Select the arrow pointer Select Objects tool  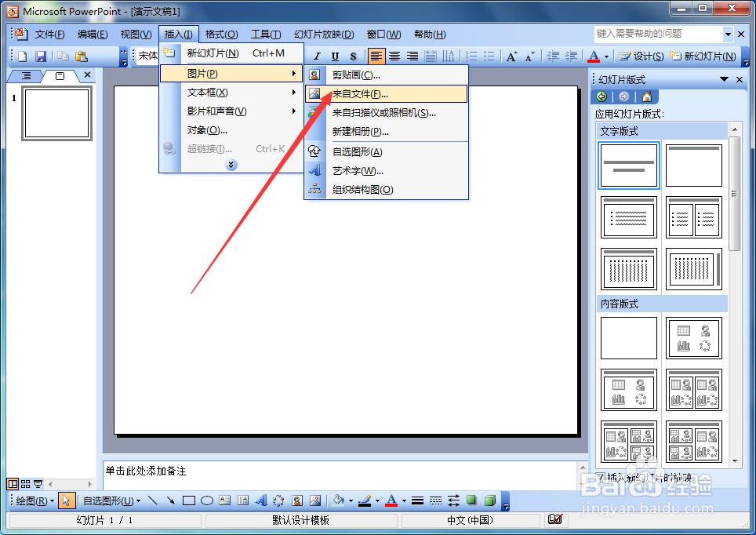66,500
